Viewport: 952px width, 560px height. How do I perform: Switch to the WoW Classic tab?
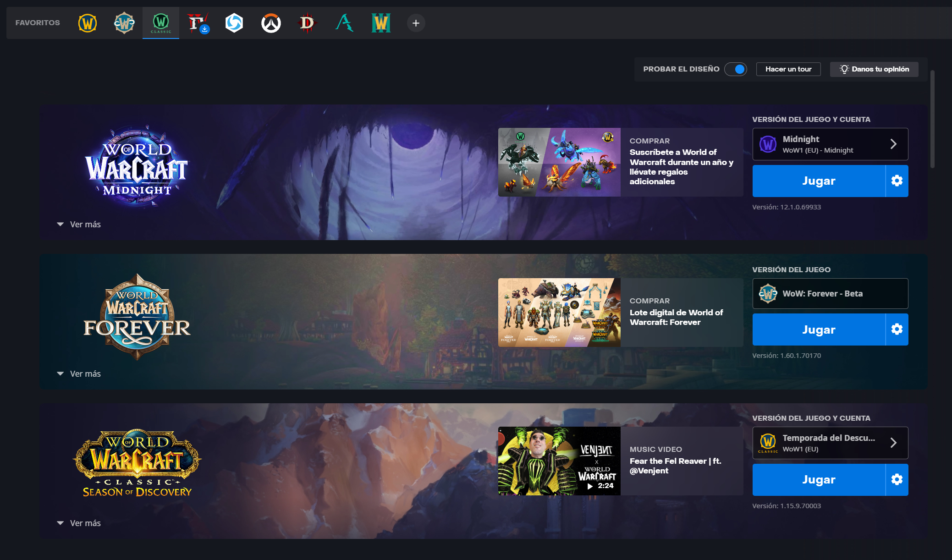161,23
